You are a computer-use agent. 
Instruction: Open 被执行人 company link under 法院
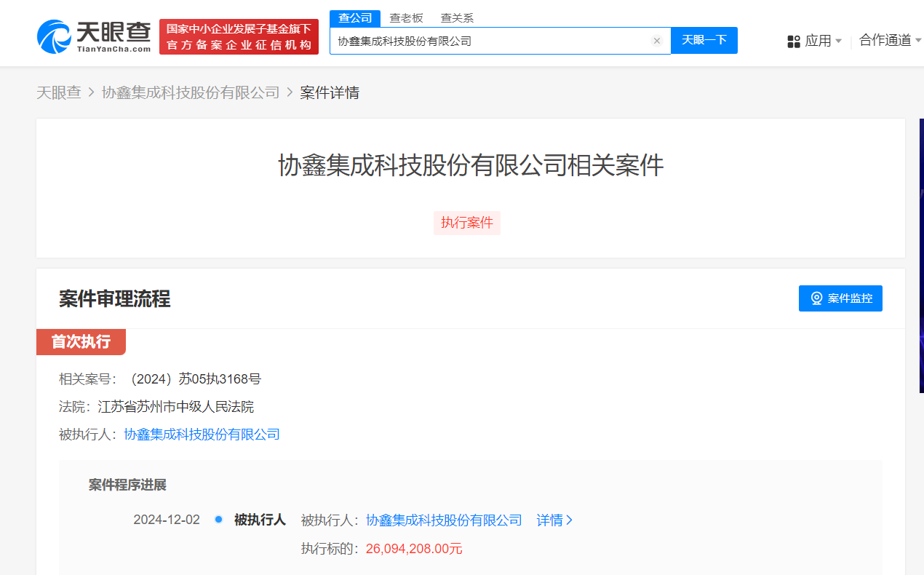pyautogui.click(x=202, y=435)
